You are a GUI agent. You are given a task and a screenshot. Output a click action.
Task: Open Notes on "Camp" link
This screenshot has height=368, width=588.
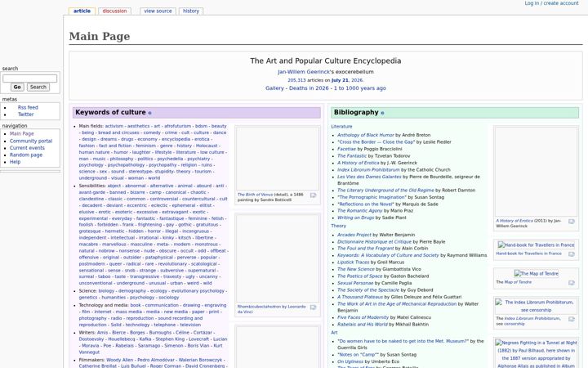click(359, 355)
